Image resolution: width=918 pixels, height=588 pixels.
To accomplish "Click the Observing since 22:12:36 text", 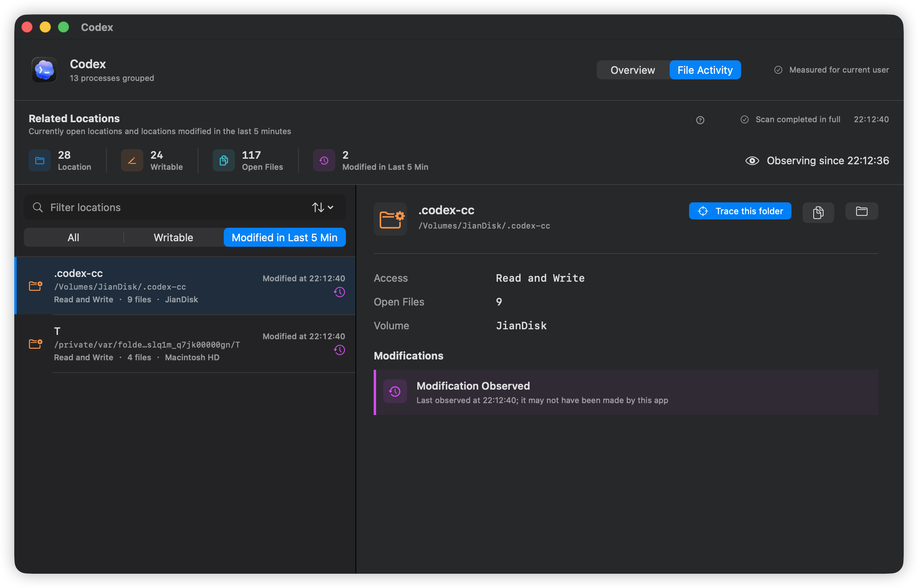I will [828, 161].
